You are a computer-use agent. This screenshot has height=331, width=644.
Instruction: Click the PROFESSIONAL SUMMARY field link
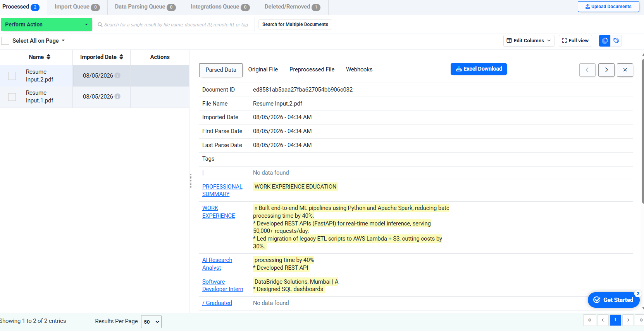click(x=222, y=190)
